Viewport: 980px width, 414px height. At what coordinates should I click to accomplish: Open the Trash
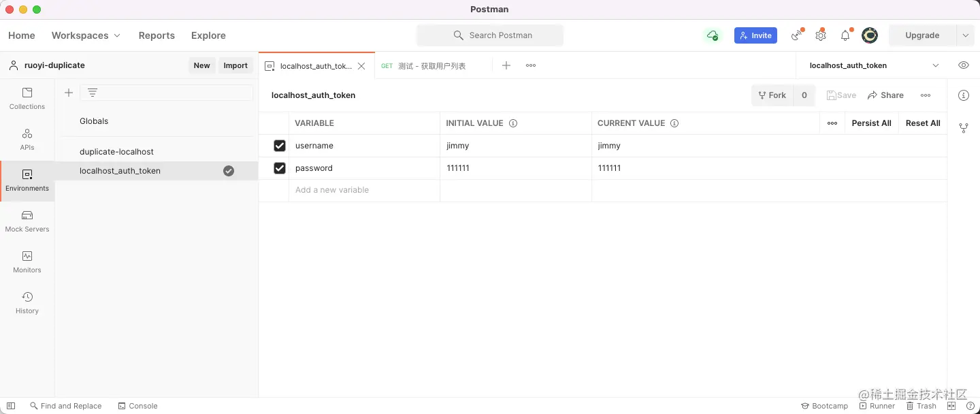921,406
